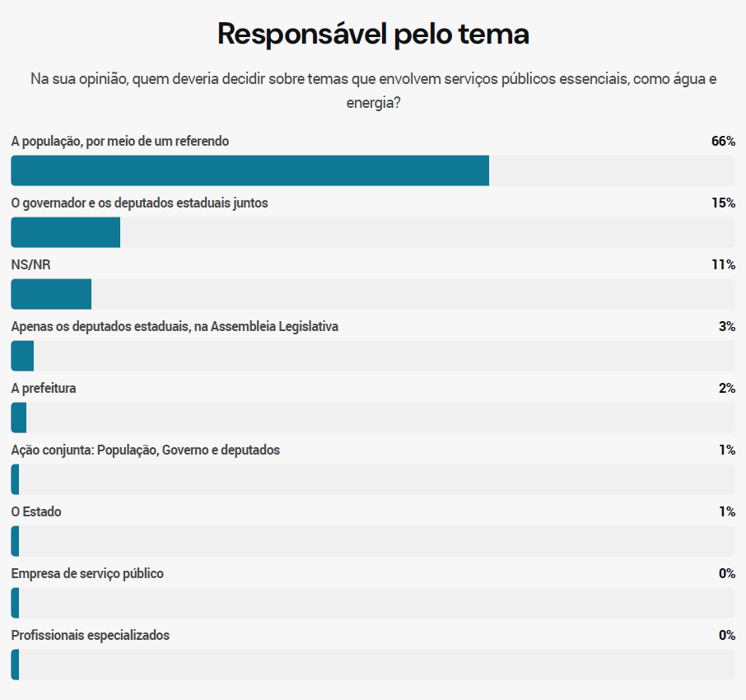
Task: Click the 'A população, por meio de um referendo' label
Action: [120, 142]
